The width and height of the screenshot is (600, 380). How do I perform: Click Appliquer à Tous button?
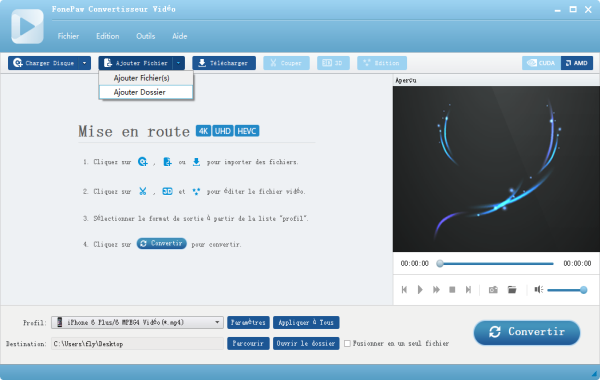[306, 323]
